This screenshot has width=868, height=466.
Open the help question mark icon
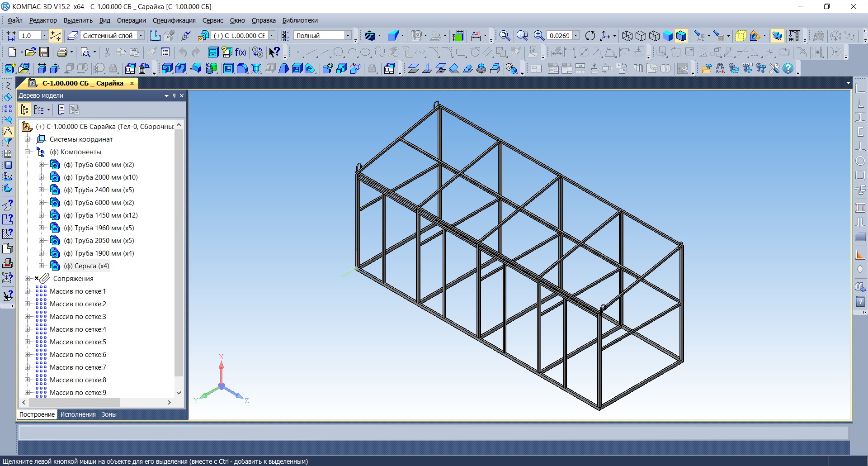point(788,69)
